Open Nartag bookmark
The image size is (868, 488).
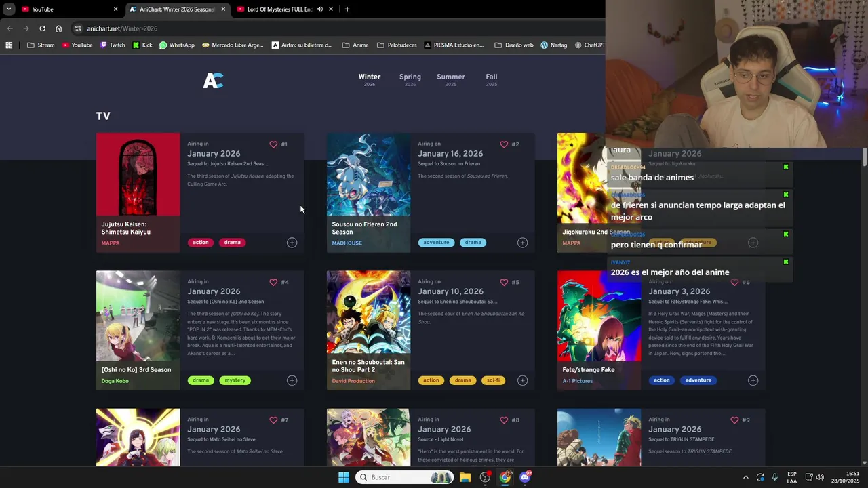pos(553,45)
